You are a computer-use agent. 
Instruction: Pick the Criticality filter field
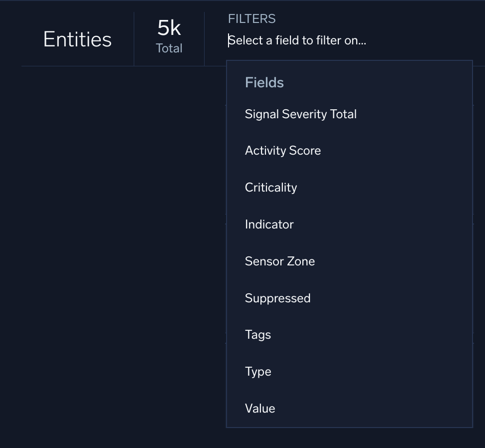click(x=270, y=188)
